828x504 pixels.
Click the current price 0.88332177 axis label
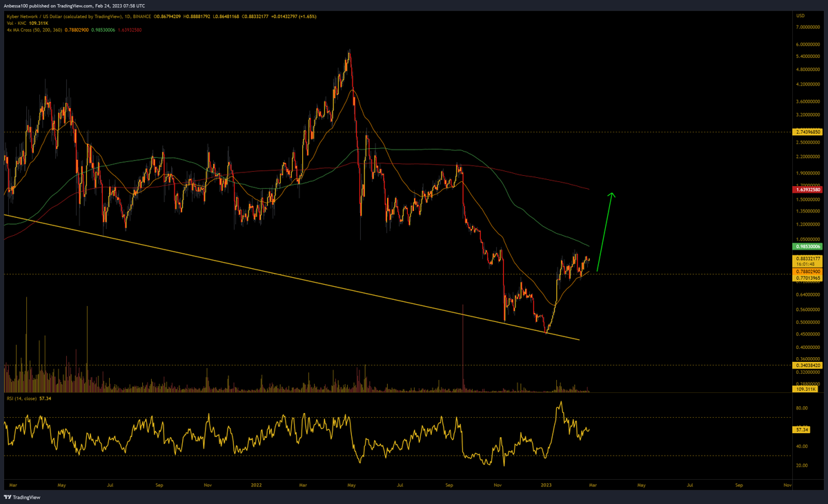click(x=809, y=259)
